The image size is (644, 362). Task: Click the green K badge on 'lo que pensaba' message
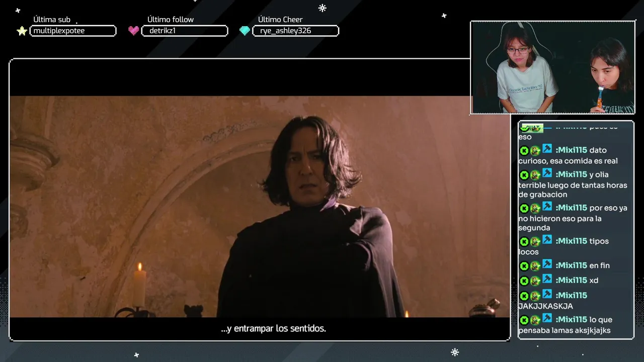coord(524,320)
